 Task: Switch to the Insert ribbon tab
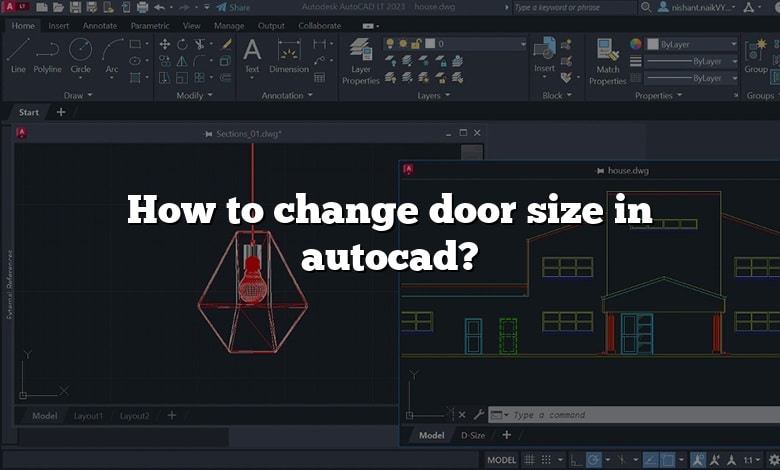(x=59, y=25)
